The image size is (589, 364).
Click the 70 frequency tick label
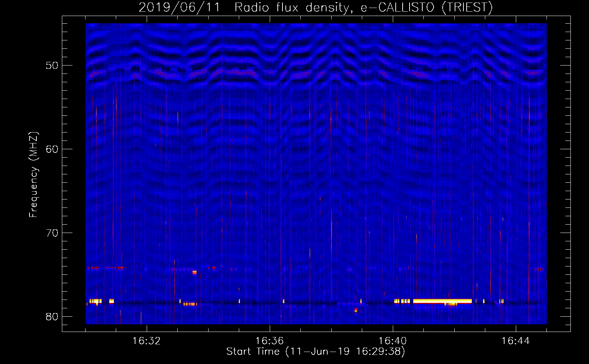tap(52, 233)
